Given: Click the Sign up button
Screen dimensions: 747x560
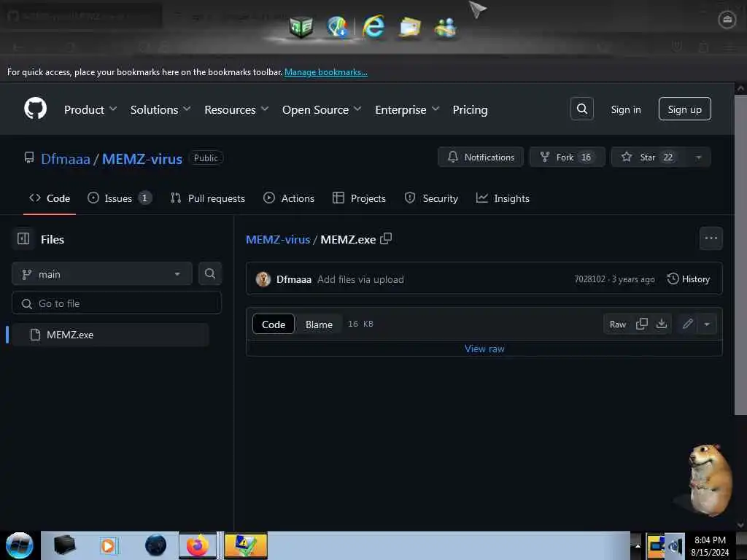Looking at the screenshot, I should click(x=684, y=109).
